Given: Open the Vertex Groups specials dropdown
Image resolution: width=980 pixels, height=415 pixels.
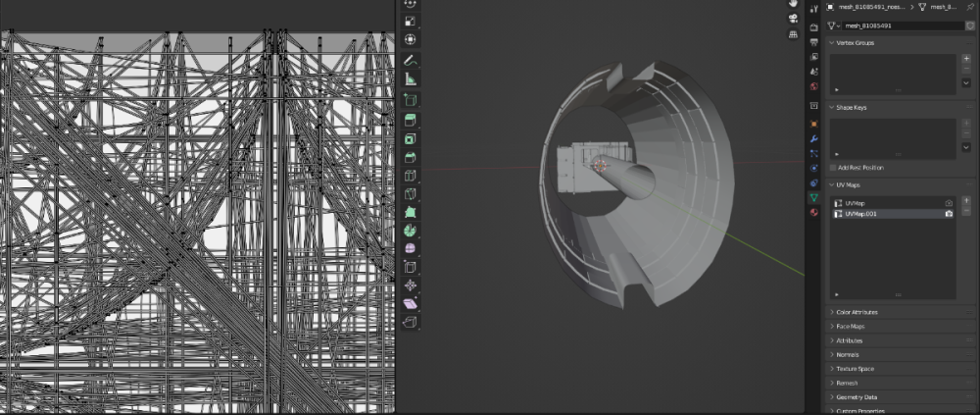Looking at the screenshot, I should click(966, 84).
